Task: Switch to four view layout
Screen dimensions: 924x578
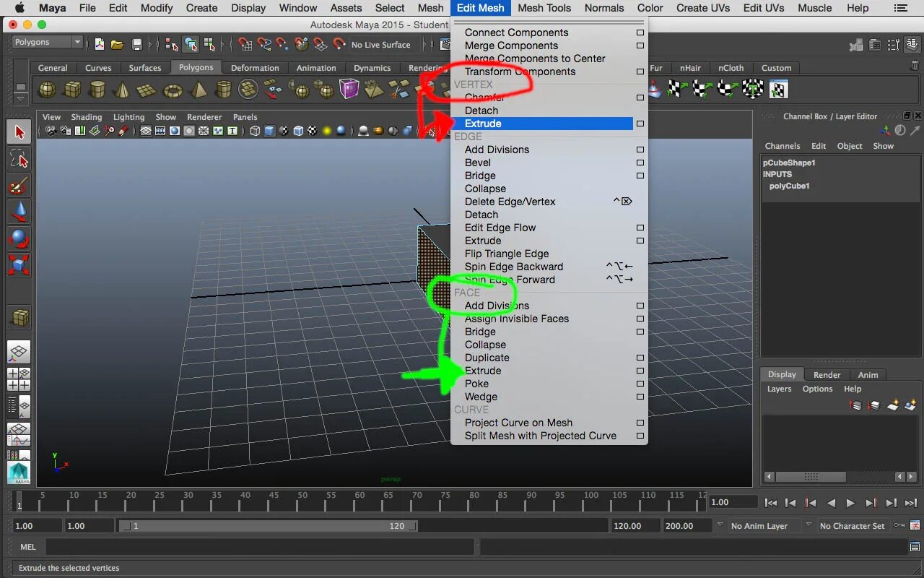Action: (19, 379)
